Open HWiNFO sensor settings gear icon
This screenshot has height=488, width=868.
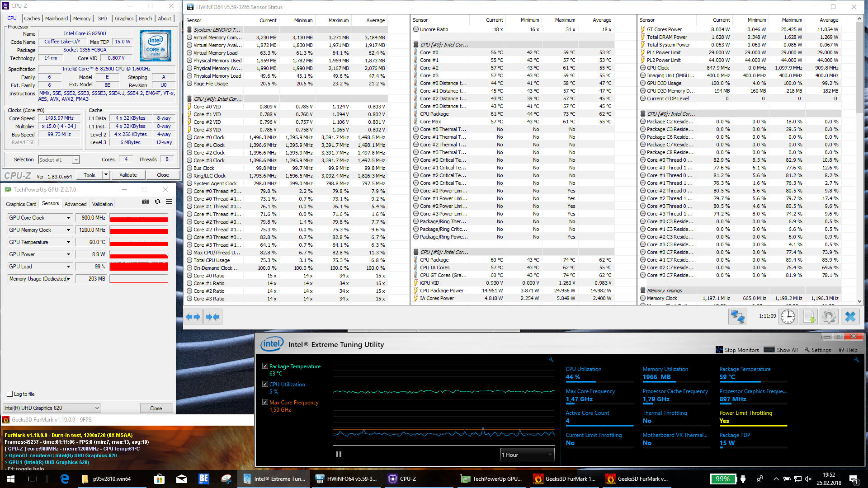(829, 317)
